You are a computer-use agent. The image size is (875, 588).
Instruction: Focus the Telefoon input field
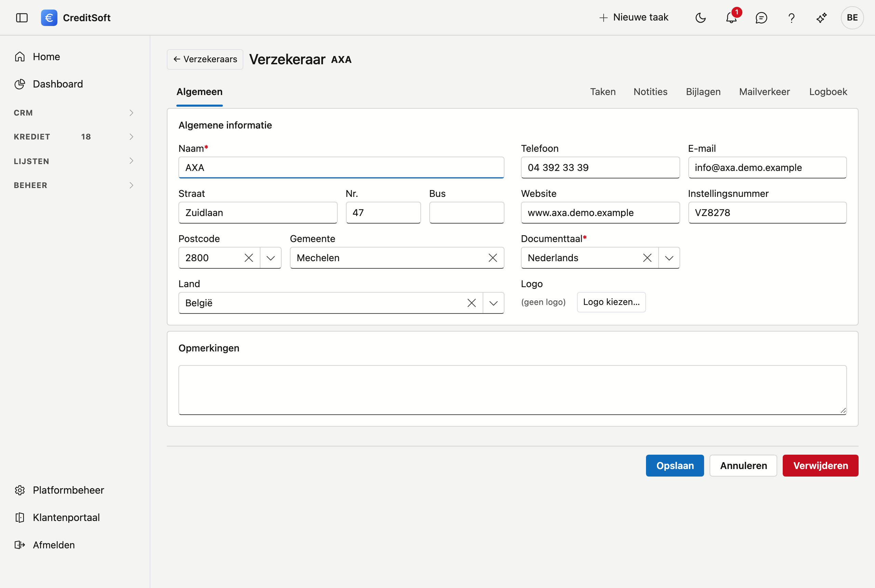600,168
